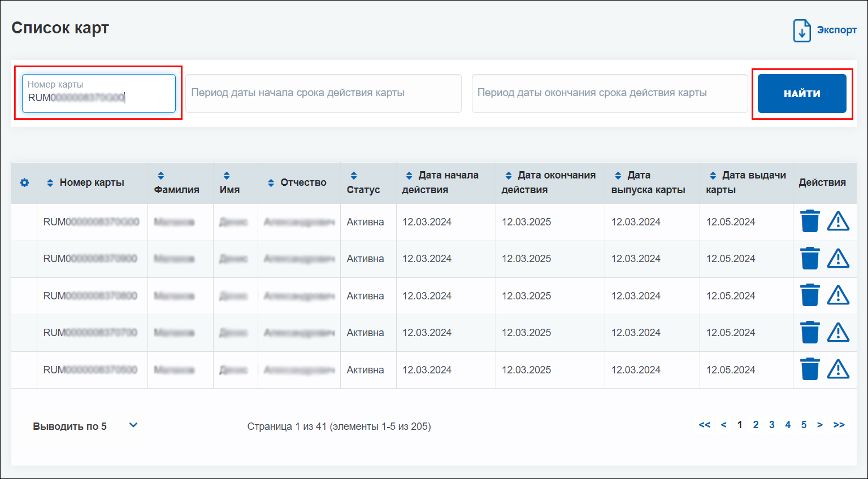868x479 pixels.
Task: Delete the card ending in 800
Action: [810, 295]
